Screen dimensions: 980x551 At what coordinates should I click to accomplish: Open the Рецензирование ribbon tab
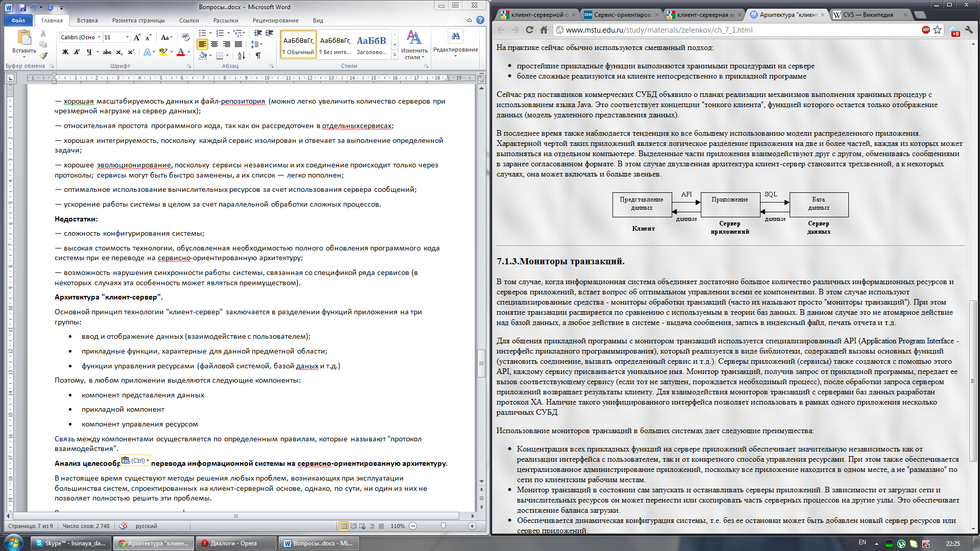(x=276, y=20)
